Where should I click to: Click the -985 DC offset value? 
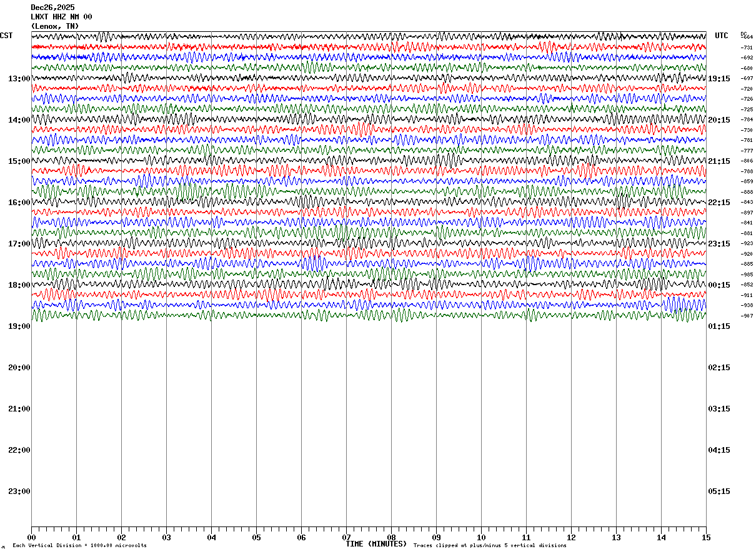(x=747, y=274)
